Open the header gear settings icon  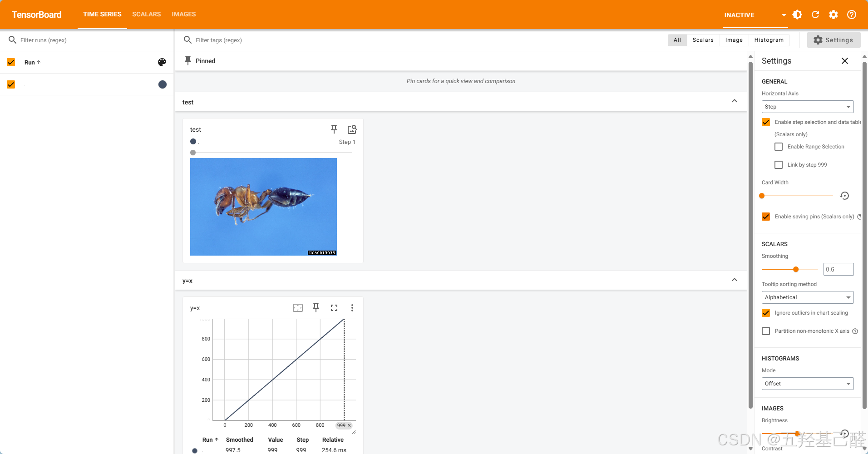[x=833, y=15]
